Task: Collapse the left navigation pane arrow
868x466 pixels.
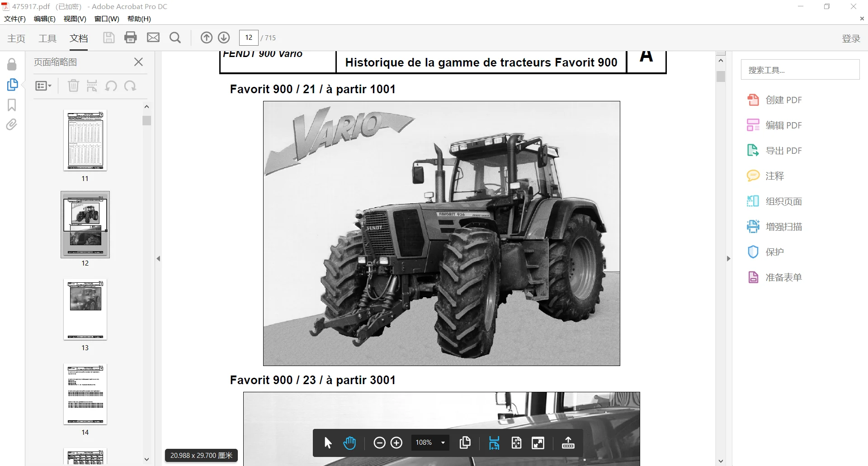Action: tap(158, 259)
